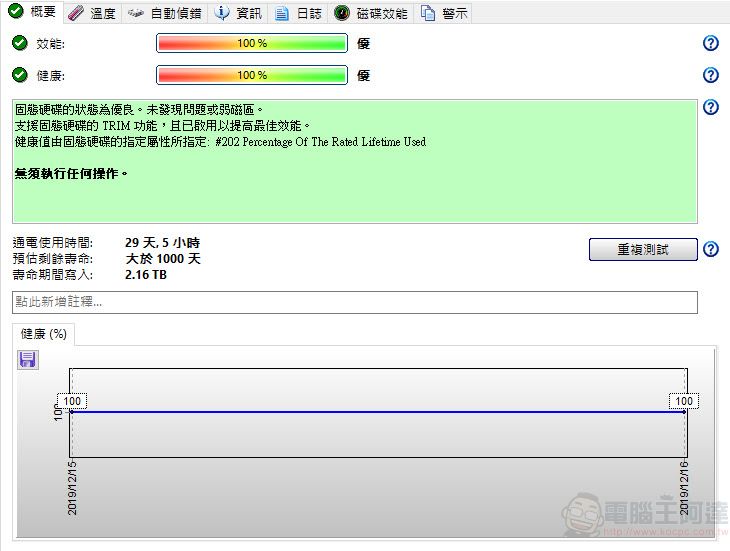The height and width of the screenshot is (551, 730).
Task: Click the thermometer icon on 溫度 tab
Action: tap(75, 13)
